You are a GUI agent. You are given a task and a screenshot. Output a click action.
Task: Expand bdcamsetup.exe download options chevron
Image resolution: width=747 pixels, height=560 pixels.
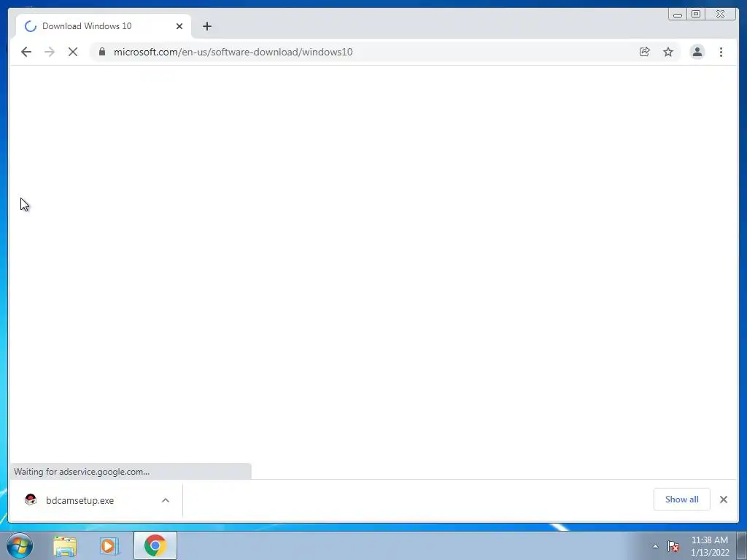click(x=166, y=500)
